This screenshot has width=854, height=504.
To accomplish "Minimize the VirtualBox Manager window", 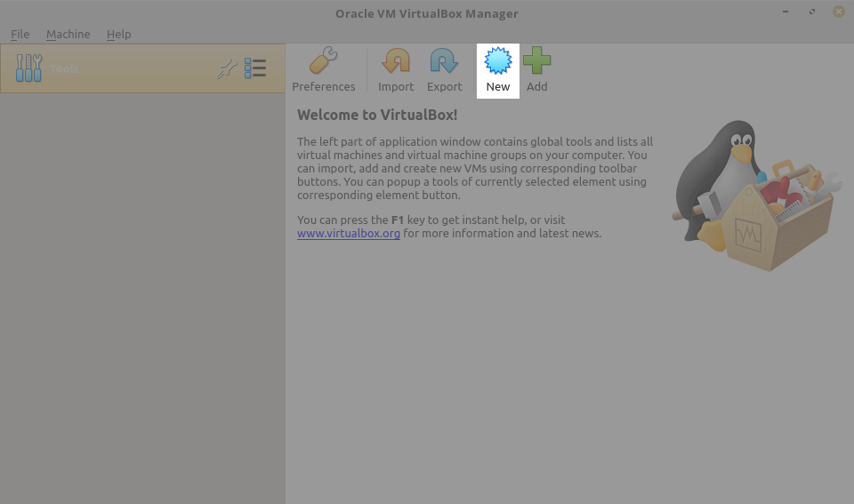I will click(x=786, y=12).
